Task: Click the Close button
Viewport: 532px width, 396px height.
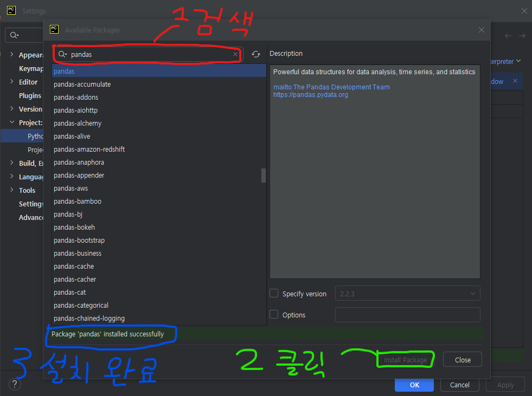Action: pos(463,360)
